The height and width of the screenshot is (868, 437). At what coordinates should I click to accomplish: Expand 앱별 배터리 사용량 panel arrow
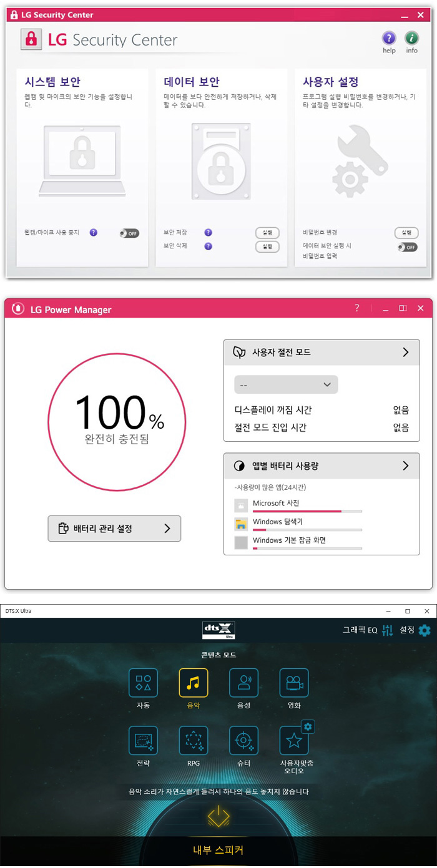coord(406,466)
